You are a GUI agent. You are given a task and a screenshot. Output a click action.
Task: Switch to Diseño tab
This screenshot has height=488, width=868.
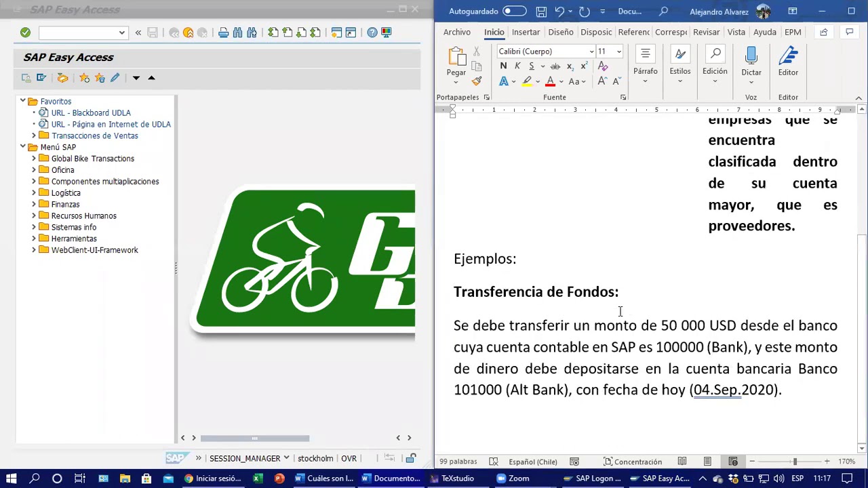[561, 32]
